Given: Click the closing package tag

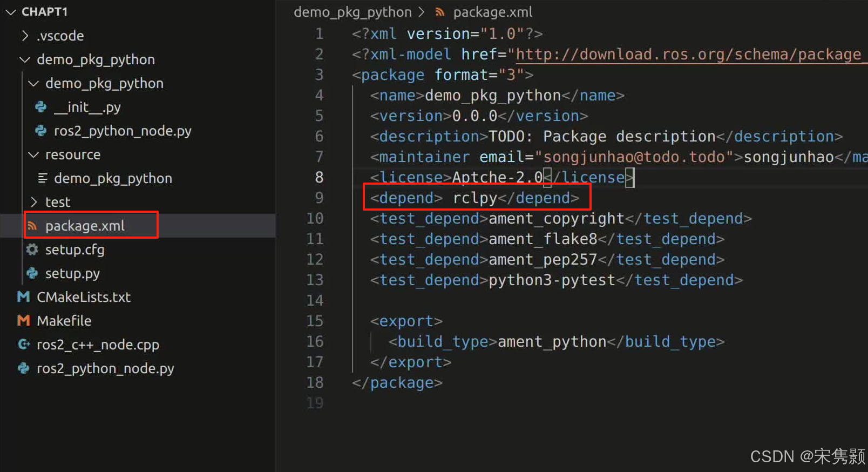Looking at the screenshot, I should [397, 383].
